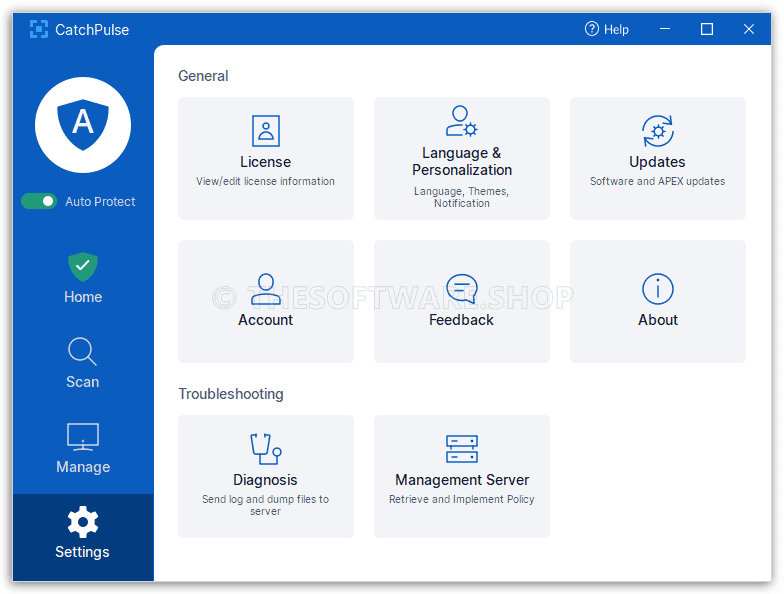Switch to the Manage section
This screenshot has height=594, width=784.
83,448
